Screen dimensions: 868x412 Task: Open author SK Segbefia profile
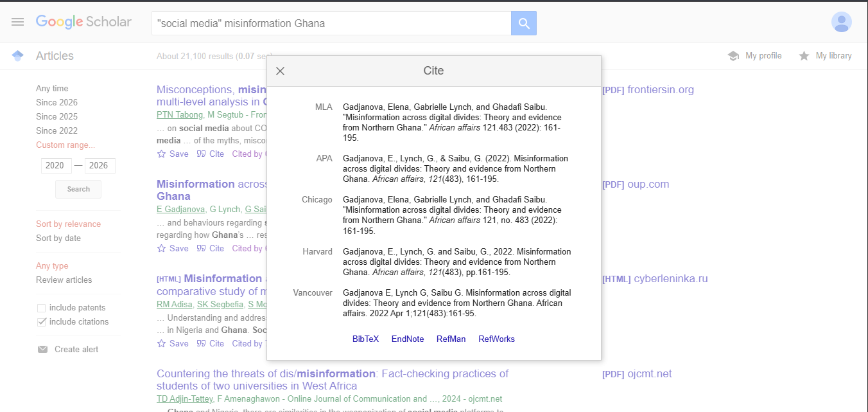[220, 305]
